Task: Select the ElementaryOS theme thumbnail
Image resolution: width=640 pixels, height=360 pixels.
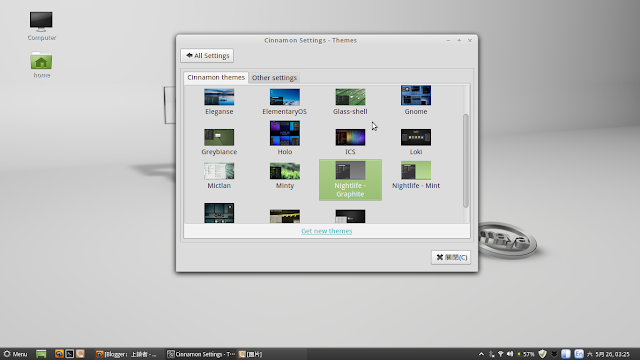Action: click(x=284, y=97)
